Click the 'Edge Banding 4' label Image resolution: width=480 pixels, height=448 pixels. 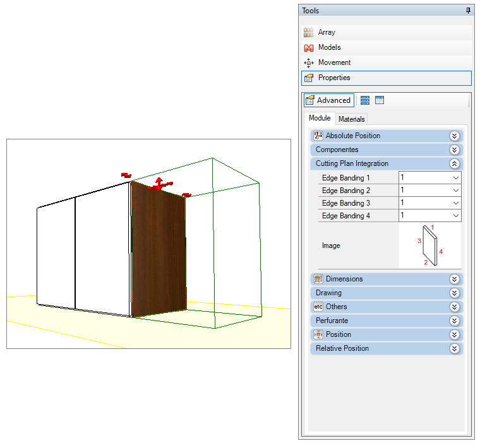click(x=346, y=216)
